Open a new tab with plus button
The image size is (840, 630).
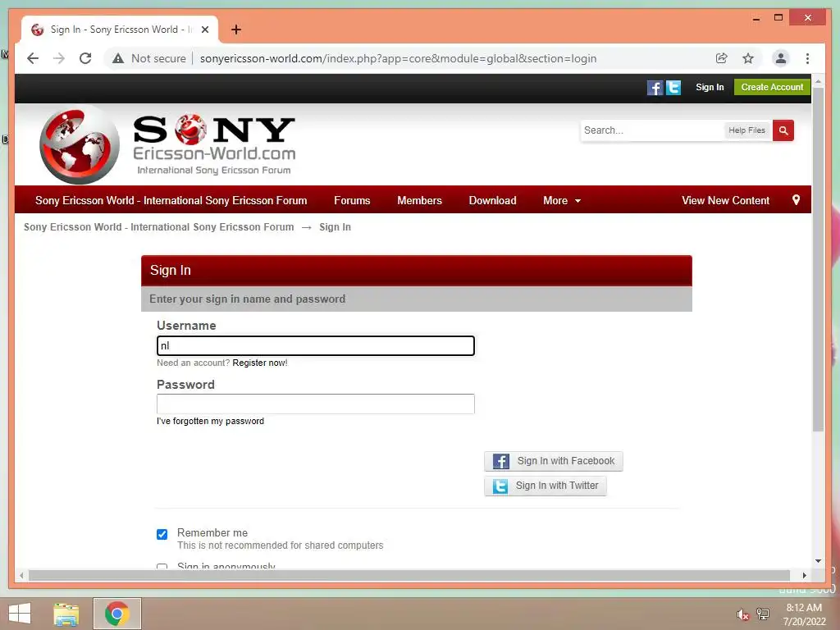pos(235,30)
